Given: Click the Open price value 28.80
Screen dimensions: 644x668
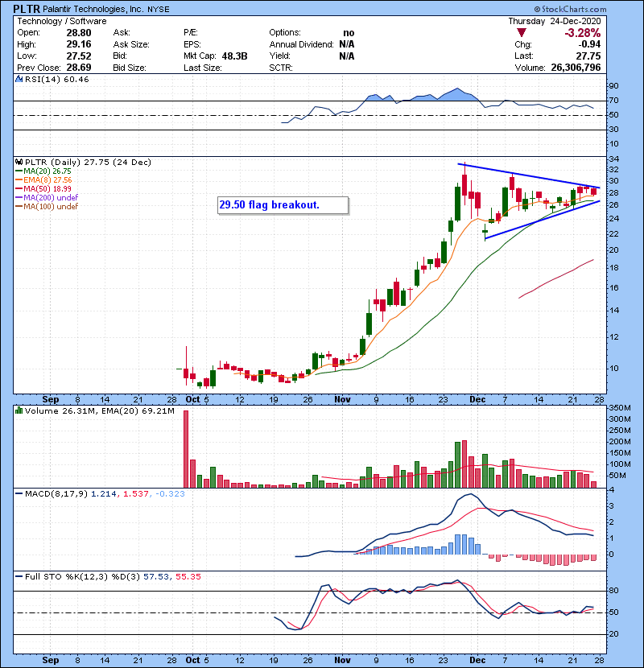Looking at the screenshot, I should (79, 33).
